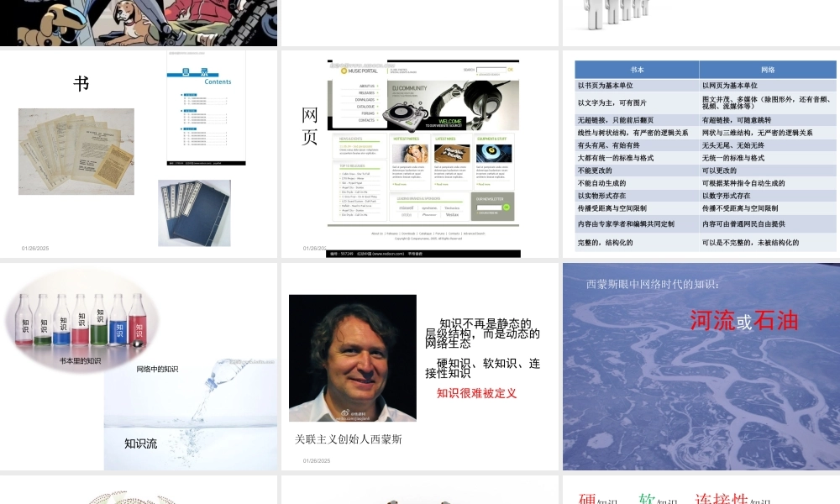Image resolution: width=840 pixels, height=504 pixels.
Task: Click the turntable icon in the DJ Community banner
Action: point(401,113)
